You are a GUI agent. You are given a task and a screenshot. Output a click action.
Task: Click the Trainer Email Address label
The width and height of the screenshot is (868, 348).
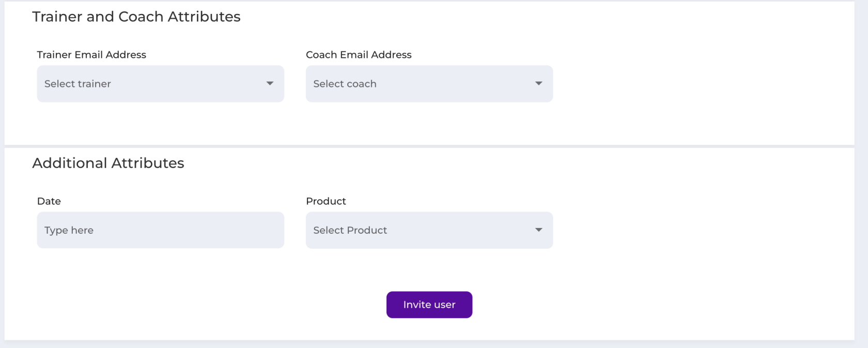(x=91, y=55)
